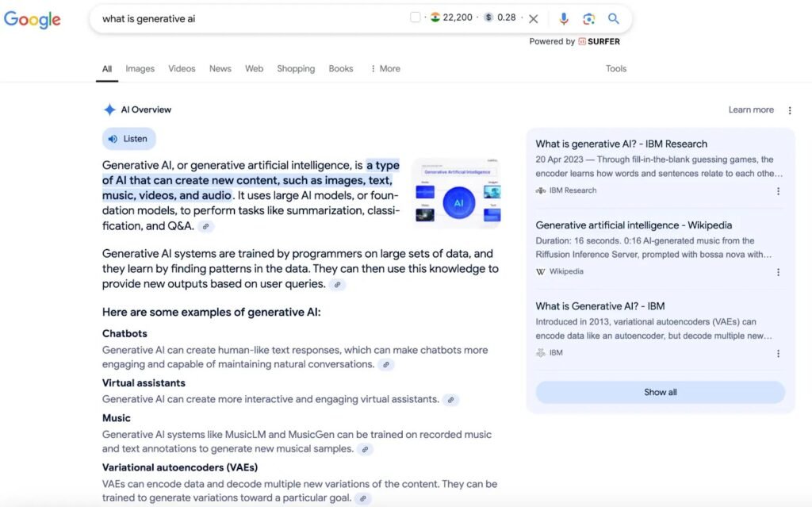Click the 0.28 CPC value
Viewport: 812px width, 507px height.
click(507, 17)
